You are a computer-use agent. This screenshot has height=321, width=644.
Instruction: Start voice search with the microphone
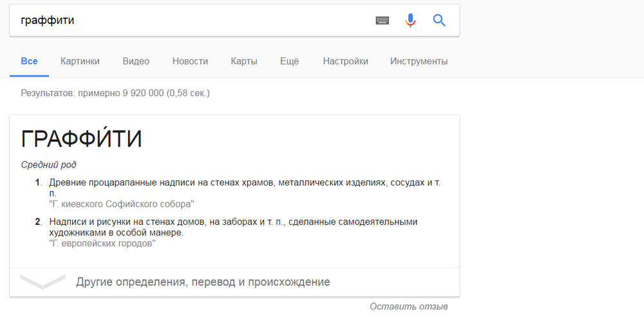click(410, 21)
